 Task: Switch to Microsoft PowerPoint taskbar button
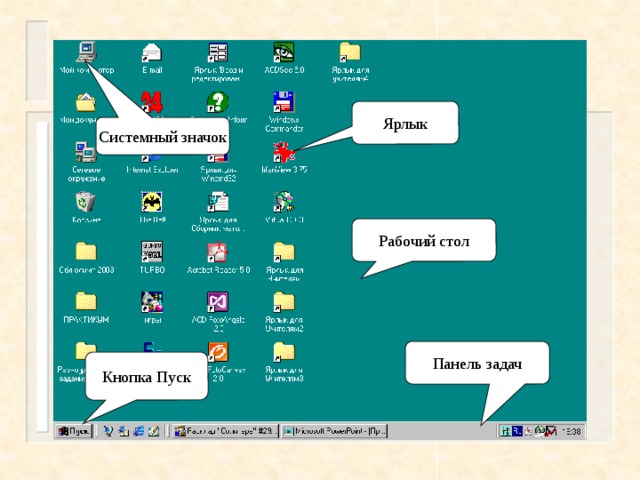coord(334,431)
